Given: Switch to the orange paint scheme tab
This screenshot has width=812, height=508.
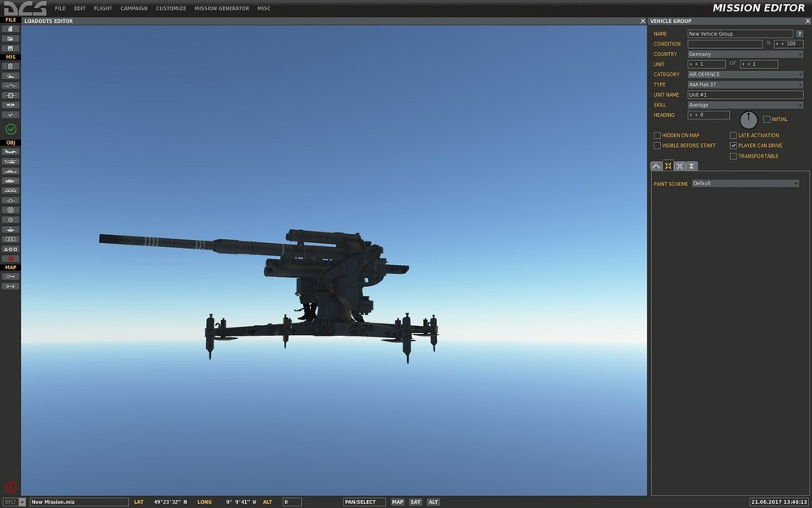Looking at the screenshot, I should pos(668,166).
